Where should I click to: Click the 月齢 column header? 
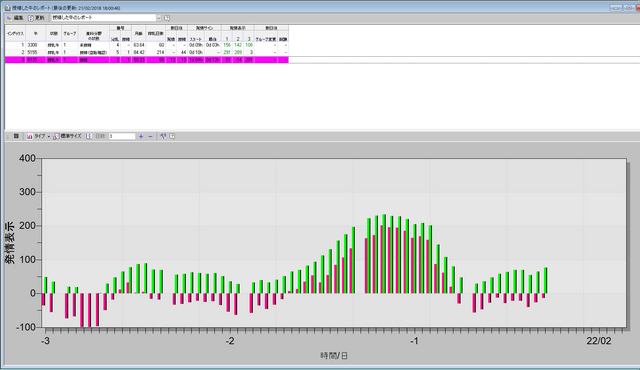[139, 33]
